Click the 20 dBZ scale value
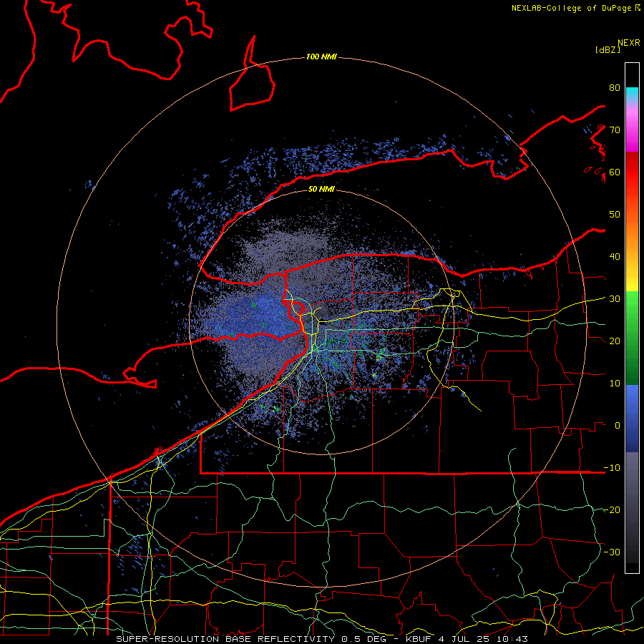 point(615,341)
